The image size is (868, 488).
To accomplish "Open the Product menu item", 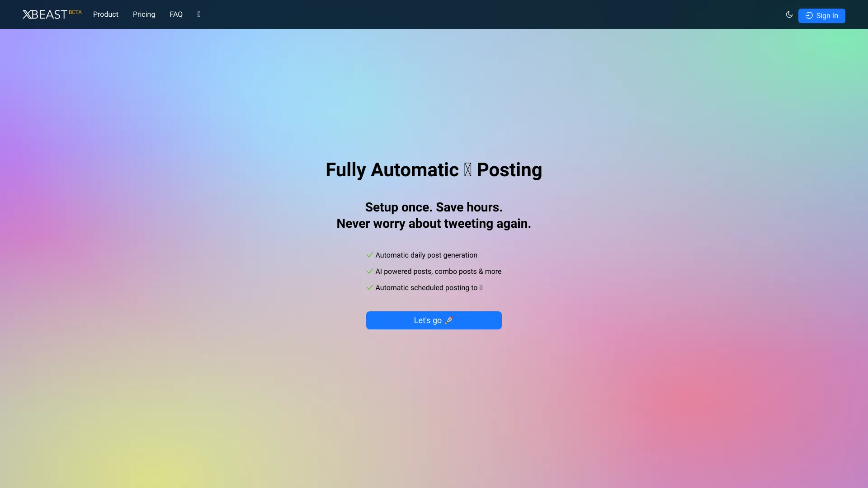I will tap(105, 14).
